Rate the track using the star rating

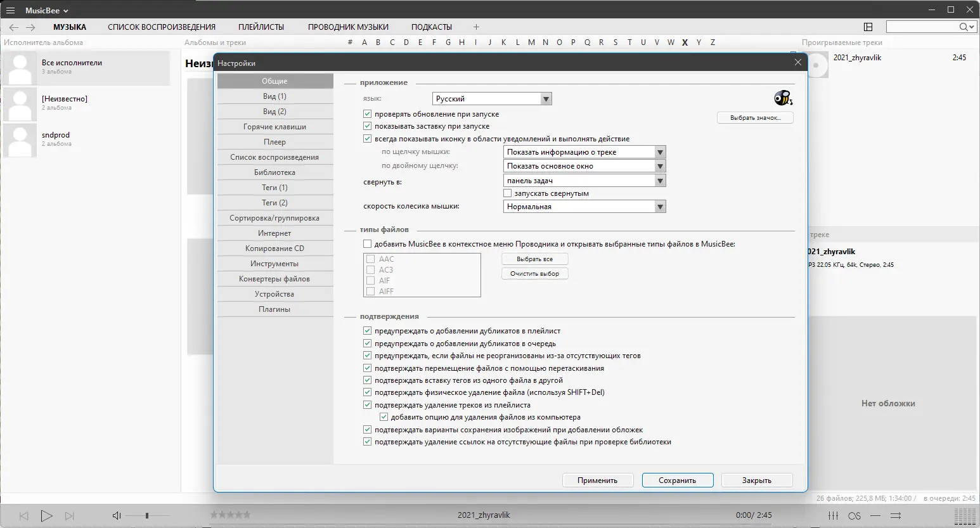[x=231, y=515]
